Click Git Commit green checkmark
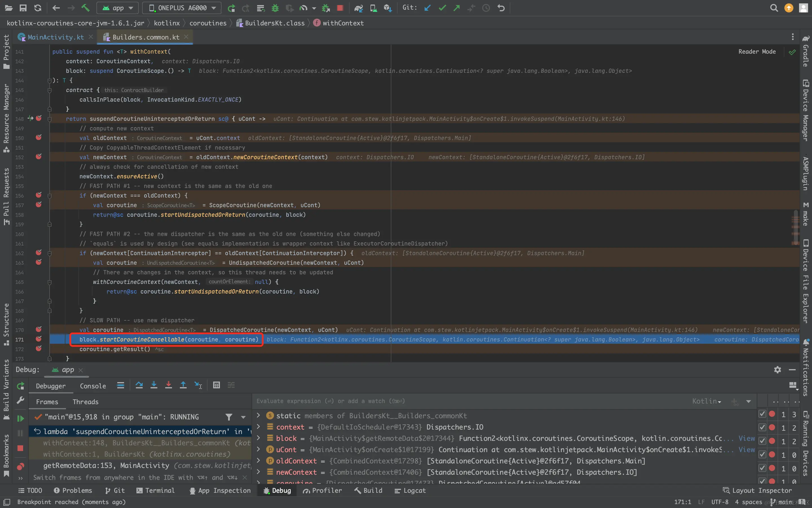The image size is (812, 508). tap(442, 8)
